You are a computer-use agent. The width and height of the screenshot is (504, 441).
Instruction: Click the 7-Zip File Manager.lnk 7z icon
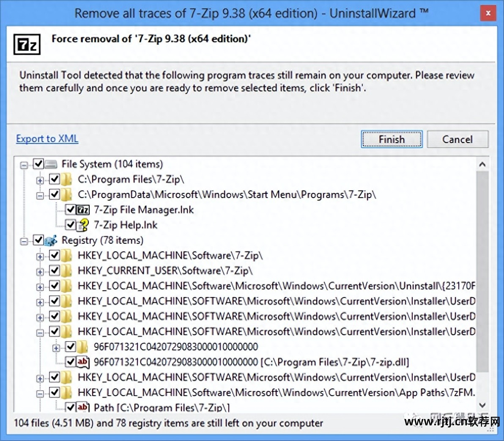(x=82, y=210)
